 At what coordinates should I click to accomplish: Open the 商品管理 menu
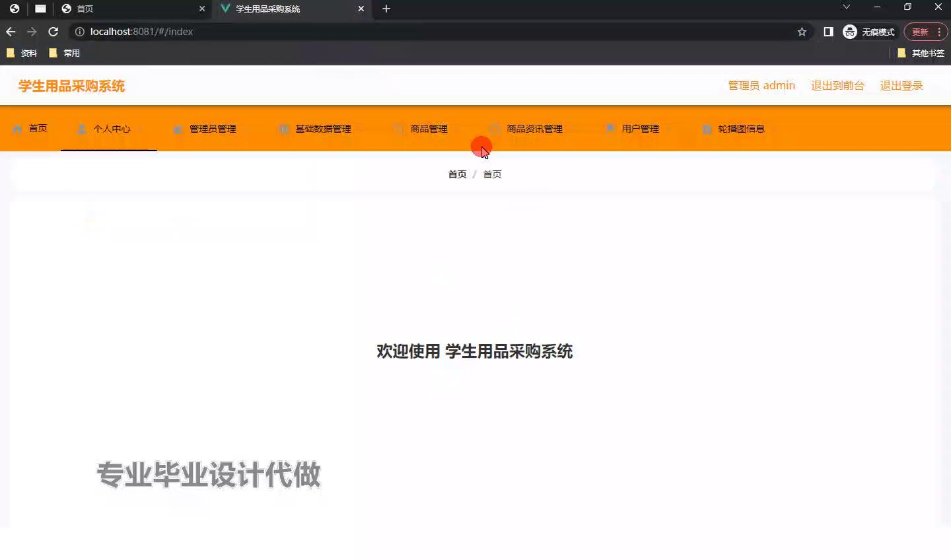click(x=429, y=129)
